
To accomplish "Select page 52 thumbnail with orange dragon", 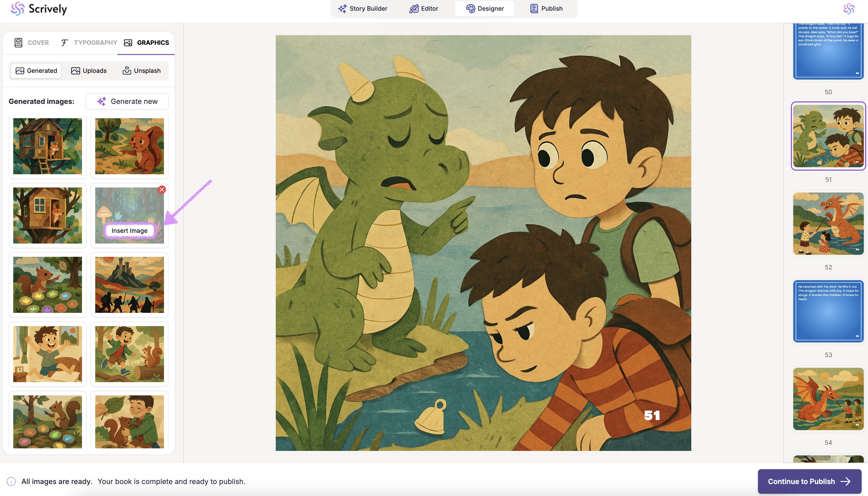I will 828,223.
